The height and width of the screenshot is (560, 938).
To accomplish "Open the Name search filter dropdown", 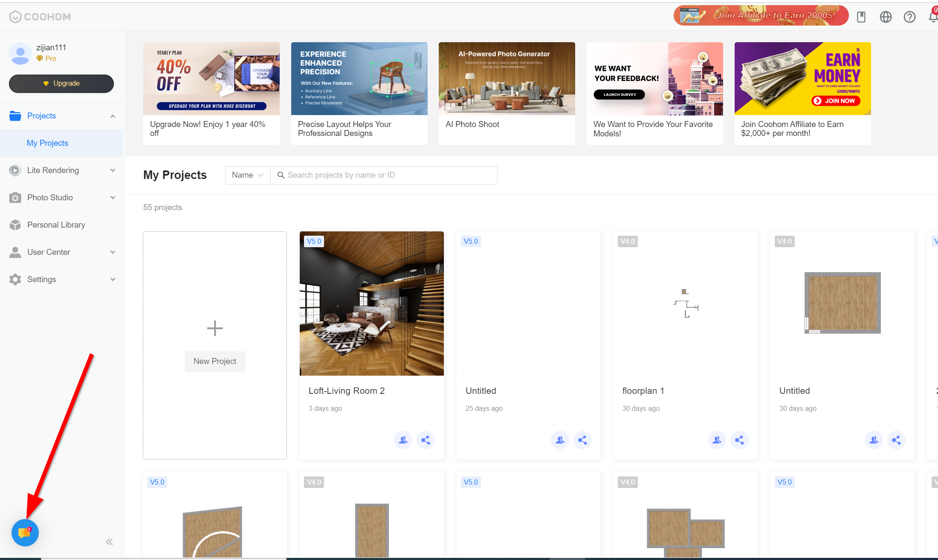I will 248,175.
